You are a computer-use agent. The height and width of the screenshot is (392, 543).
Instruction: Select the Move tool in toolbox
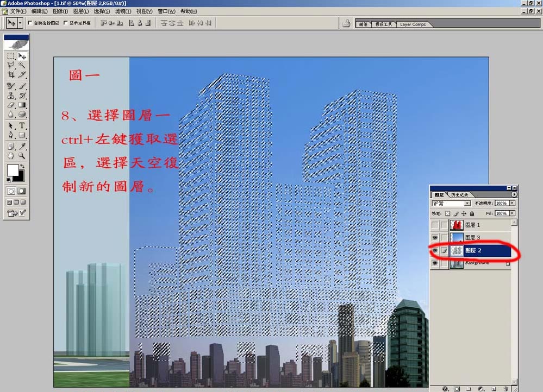pyautogui.click(x=22, y=56)
